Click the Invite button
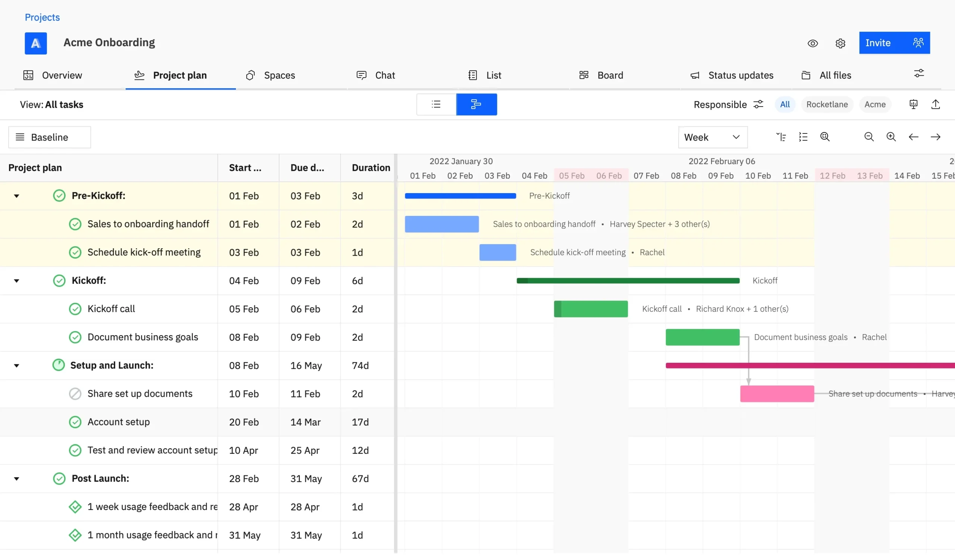The image size is (955, 560). (x=879, y=43)
